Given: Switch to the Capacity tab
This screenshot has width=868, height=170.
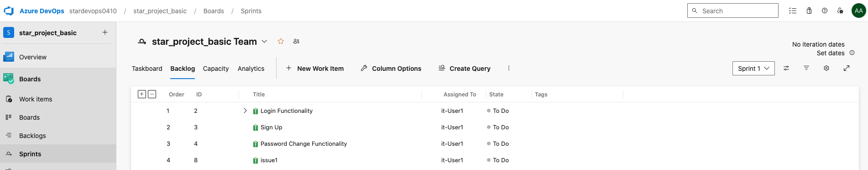Looking at the screenshot, I should (216, 69).
